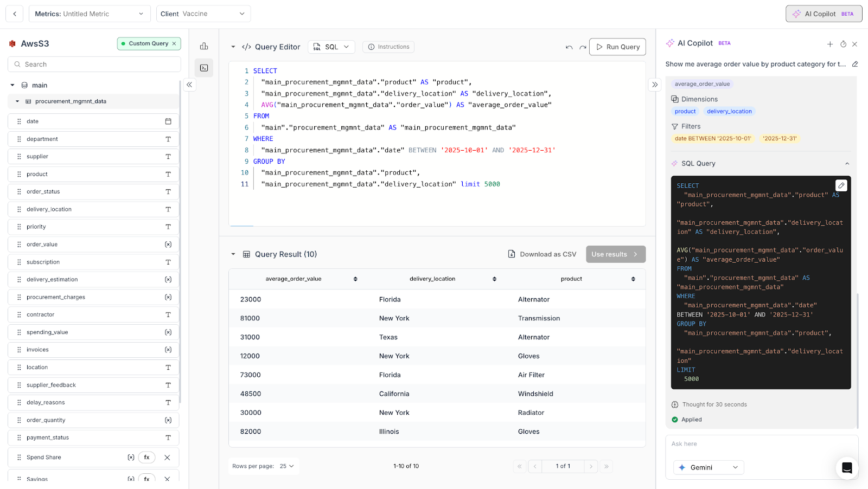
Task: Open the Instructions button
Action: [388, 47]
